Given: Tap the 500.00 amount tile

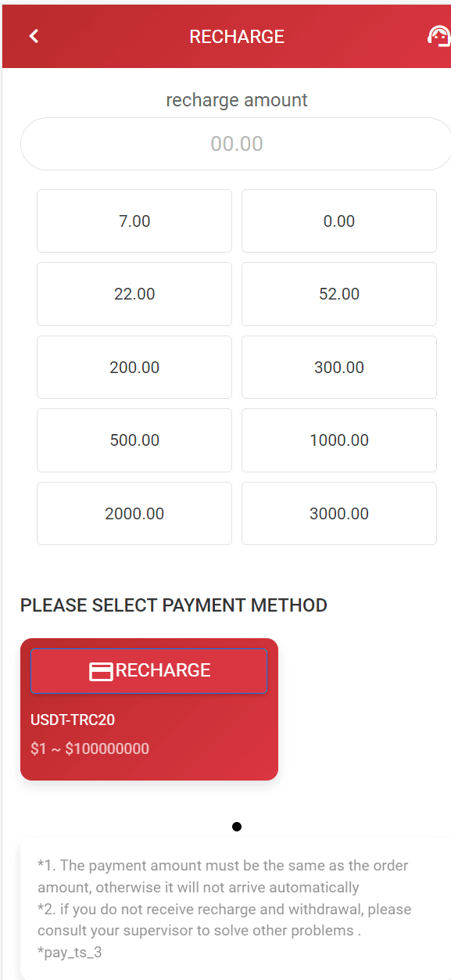Looking at the screenshot, I should pyautogui.click(x=134, y=440).
